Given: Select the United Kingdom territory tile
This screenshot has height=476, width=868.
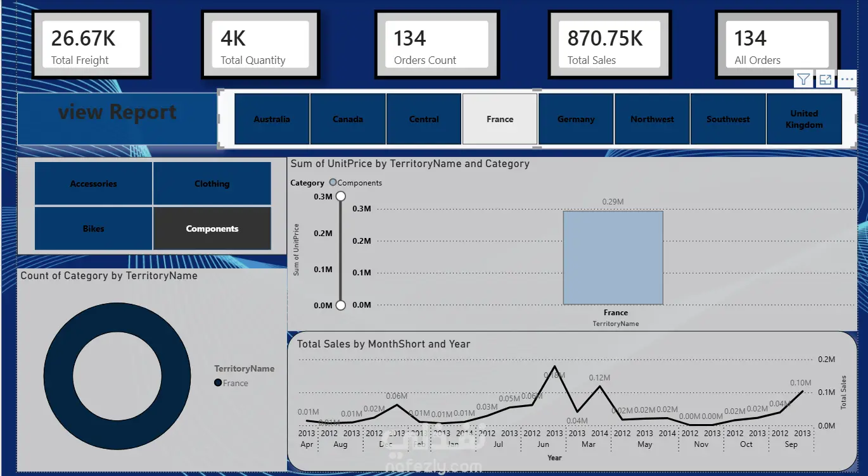Looking at the screenshot, I should tap(804, 119).
